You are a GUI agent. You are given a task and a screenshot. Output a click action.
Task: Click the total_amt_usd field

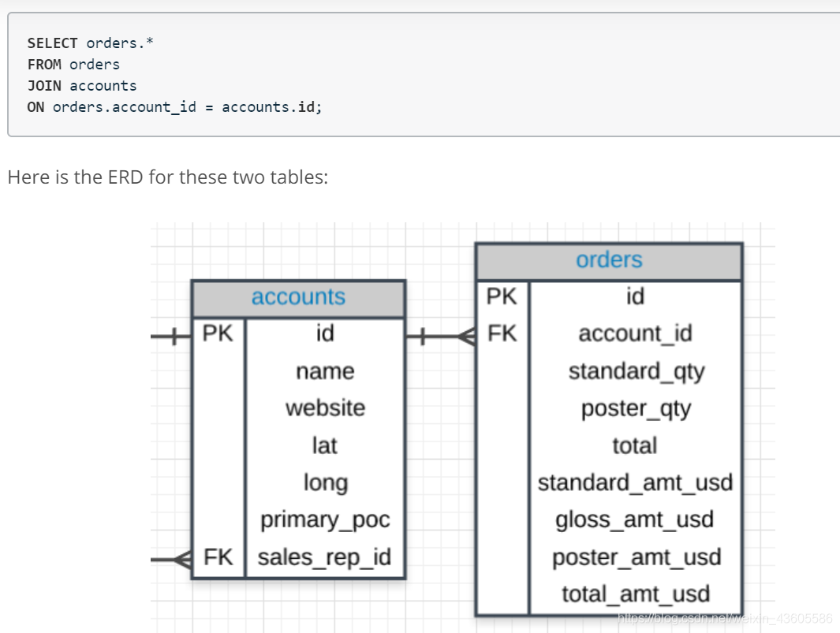(x=636, y=594)
